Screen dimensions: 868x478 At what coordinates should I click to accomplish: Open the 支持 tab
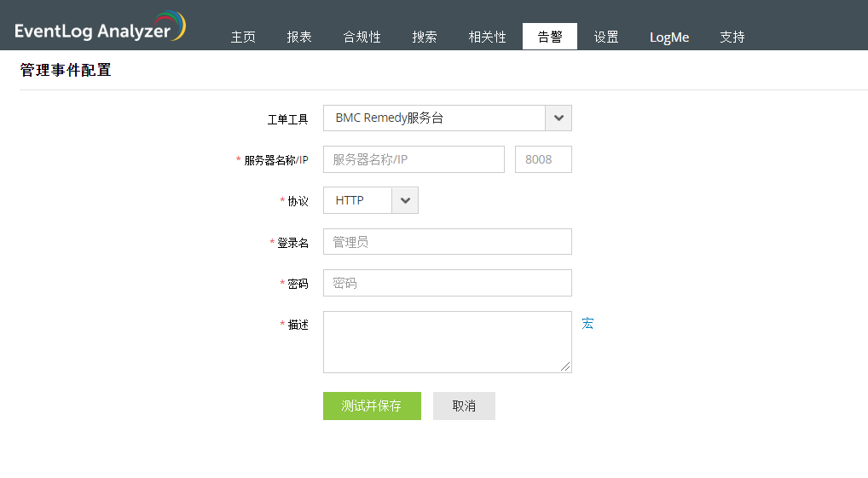pyautogui.click(x=732, y=37)
